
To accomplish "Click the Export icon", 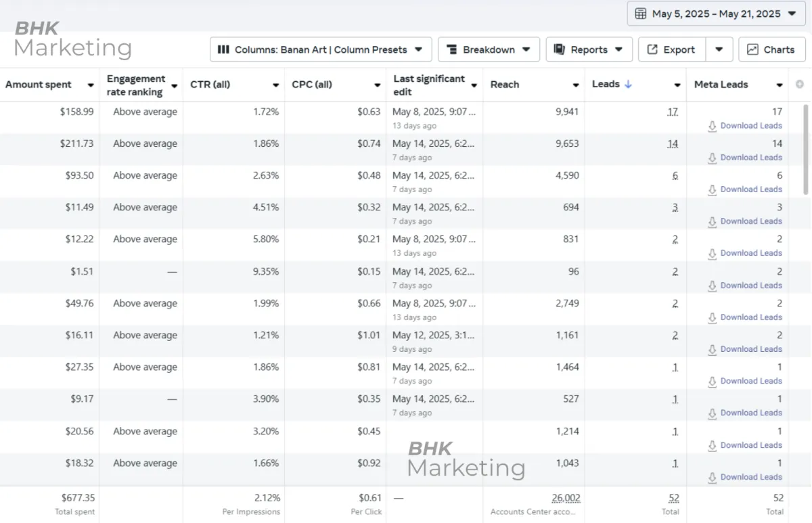I will [652, 49].
